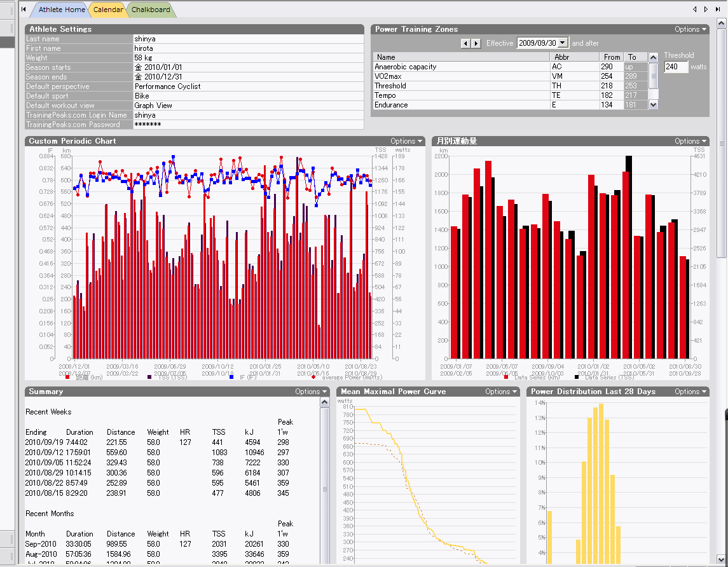This screenshot has height=567, width=728.
Task: Click the week ending 2010/09/19 row
Action: (x=158, y=442)
